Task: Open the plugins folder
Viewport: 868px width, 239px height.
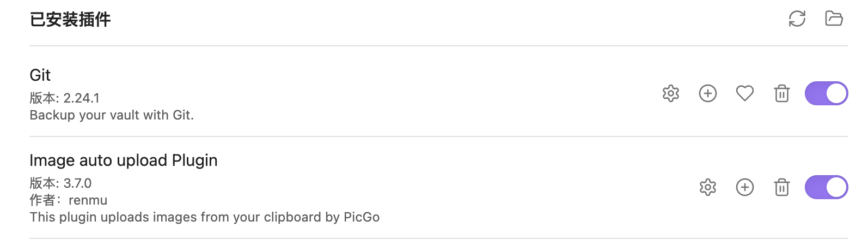Action: (834, 19)
